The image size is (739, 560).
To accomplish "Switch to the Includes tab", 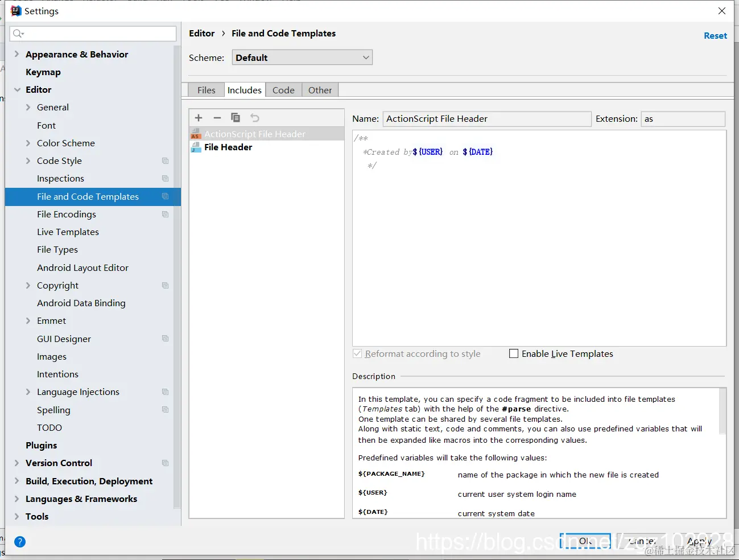I will coord(245,90).
